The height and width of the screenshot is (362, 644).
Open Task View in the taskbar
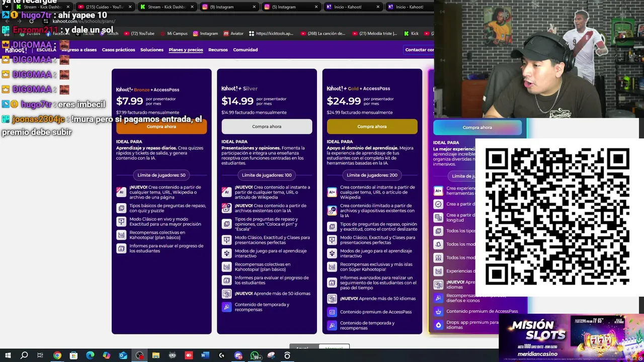pos(40,355)
